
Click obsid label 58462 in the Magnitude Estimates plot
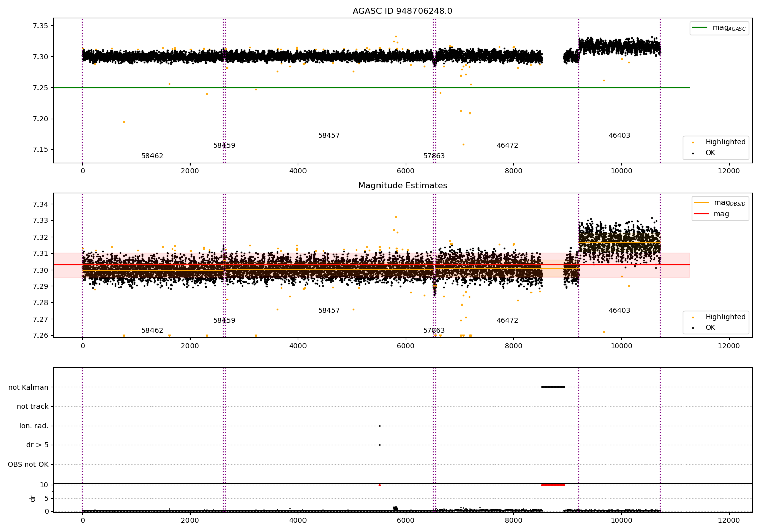[x=152, y=331]
